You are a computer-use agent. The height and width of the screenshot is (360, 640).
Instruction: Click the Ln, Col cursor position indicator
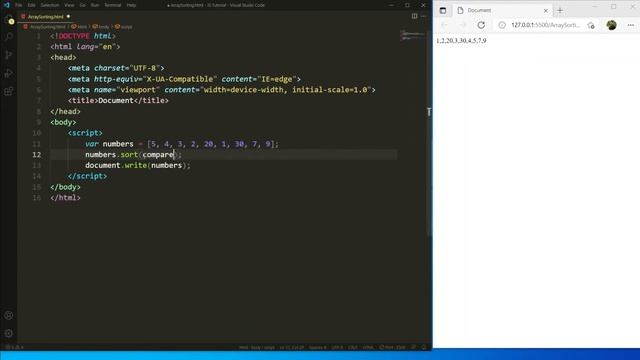pos(292,347)
